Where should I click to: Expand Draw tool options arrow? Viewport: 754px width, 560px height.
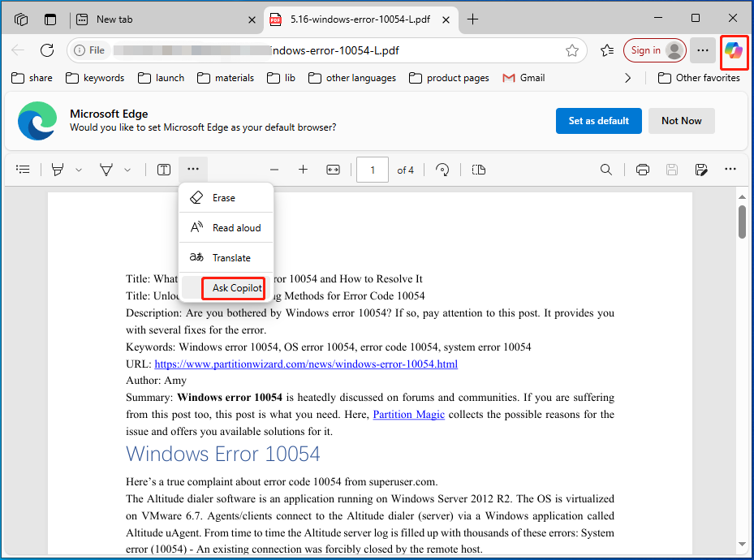(127, 170)
